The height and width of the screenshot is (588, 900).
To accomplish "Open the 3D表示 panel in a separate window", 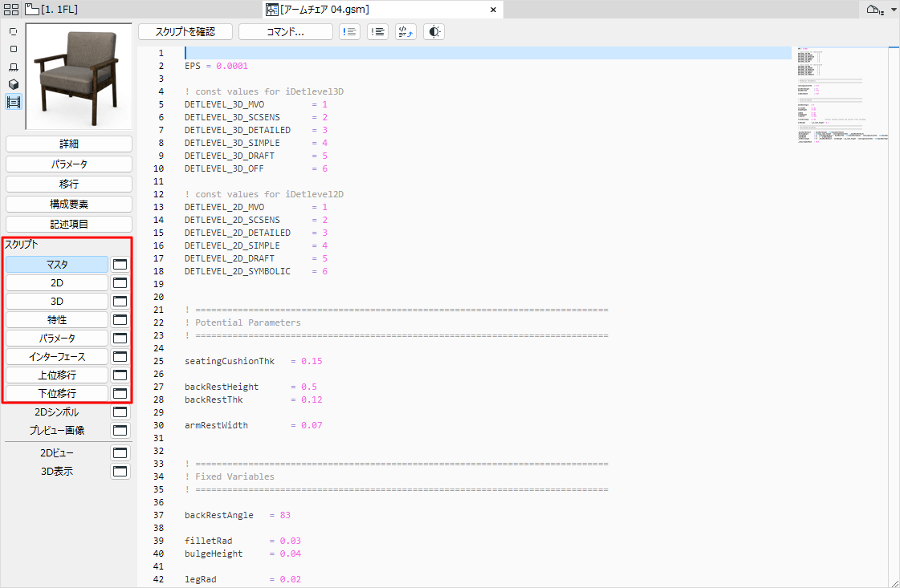I will (120, 471).
